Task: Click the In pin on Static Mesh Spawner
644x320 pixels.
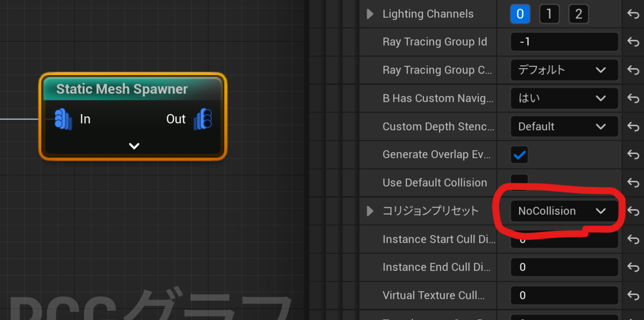Action: point(63,119)
